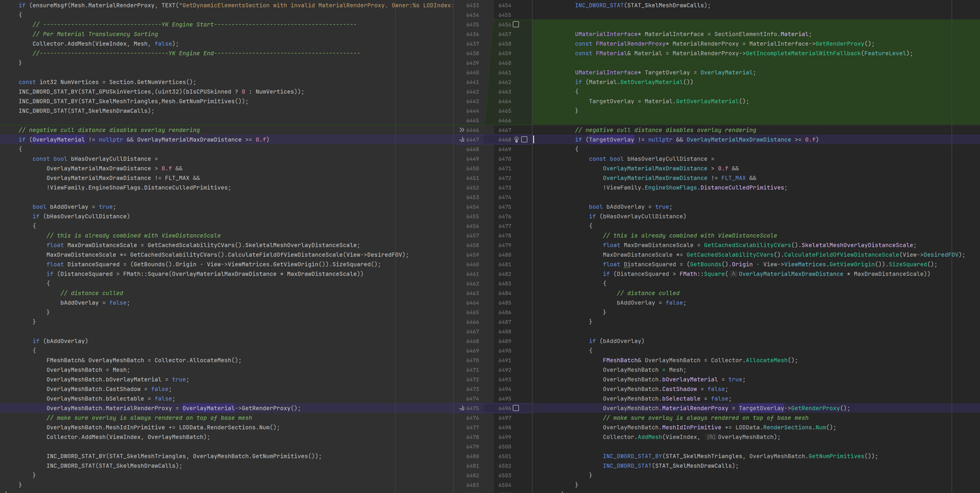The height and width of the screenshot is (493, 980).
Task: Tick the include-change checkbox at line 6468
Action: [524, 140]
